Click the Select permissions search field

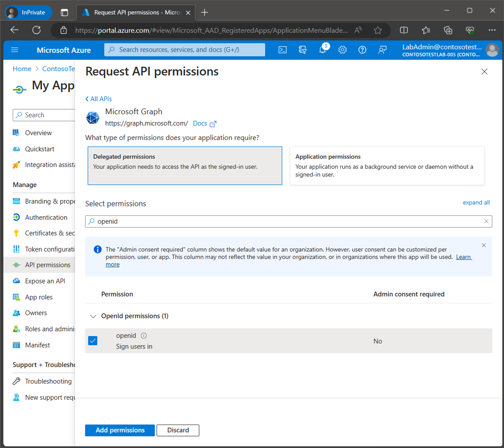click(288, 221)
